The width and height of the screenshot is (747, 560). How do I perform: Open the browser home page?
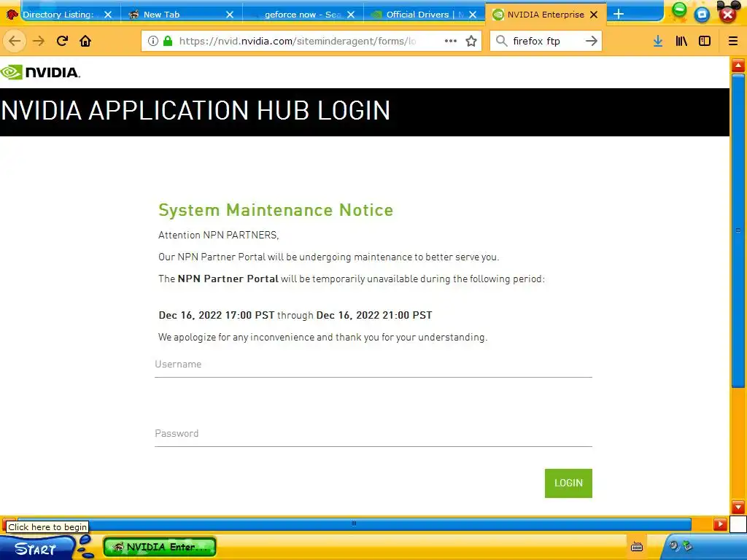pos(86,41)
